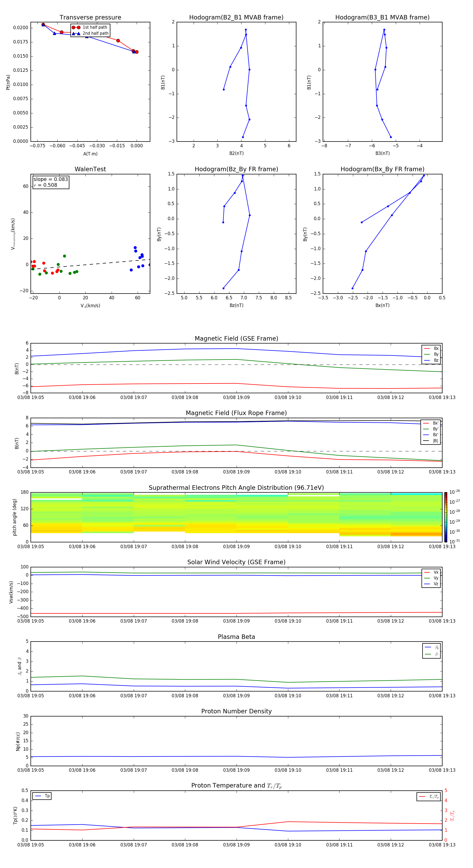
Task: Click the "Magnetic Field (GSE Frame)" title
Action: 236,339
